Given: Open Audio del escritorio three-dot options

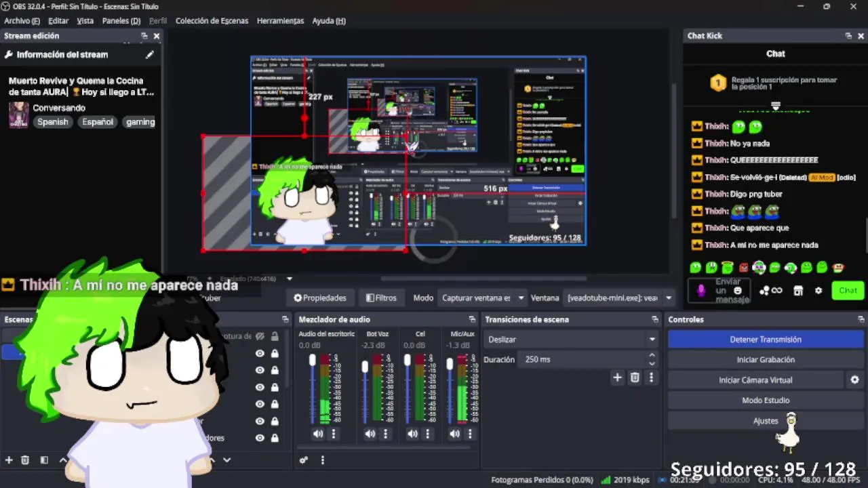Looking at the screenshot, I should 333,434.
